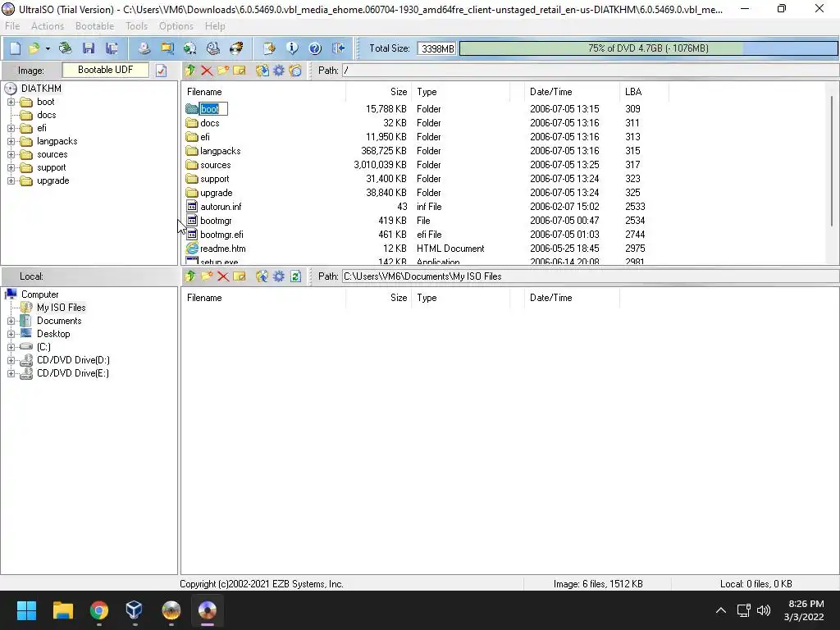Click the Mount to Virtual Drive icon
840x630 pixels.
point(213,48)
